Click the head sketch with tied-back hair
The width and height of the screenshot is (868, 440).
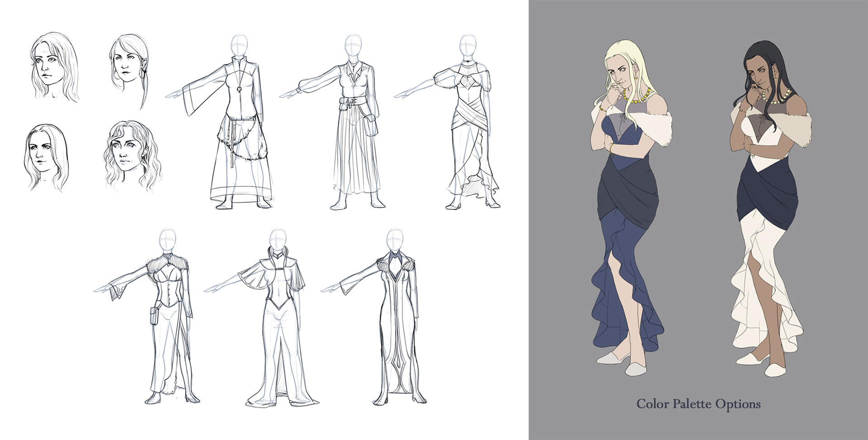tap(130, 70)
